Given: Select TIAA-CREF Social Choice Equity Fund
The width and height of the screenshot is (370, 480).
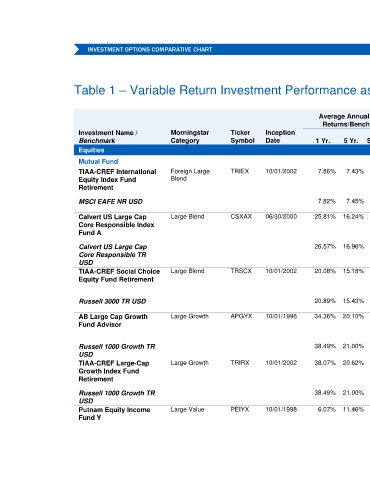Looking at the screenshot, I should click(119, 275).
